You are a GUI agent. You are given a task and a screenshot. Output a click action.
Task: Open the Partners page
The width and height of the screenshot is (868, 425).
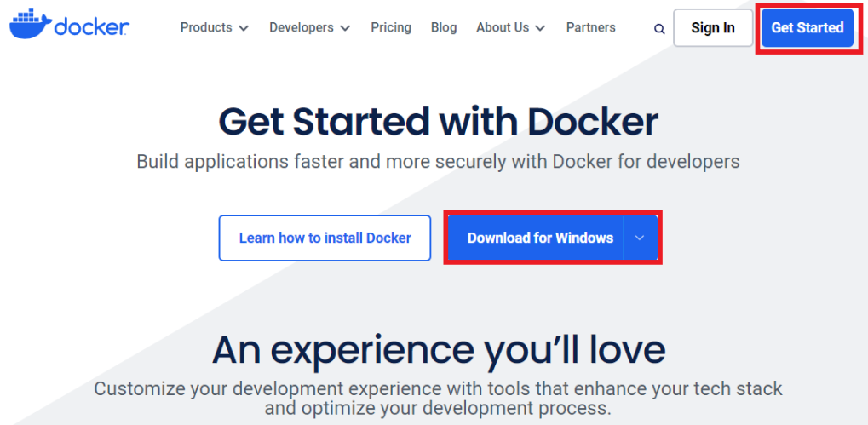coord(590,27)
